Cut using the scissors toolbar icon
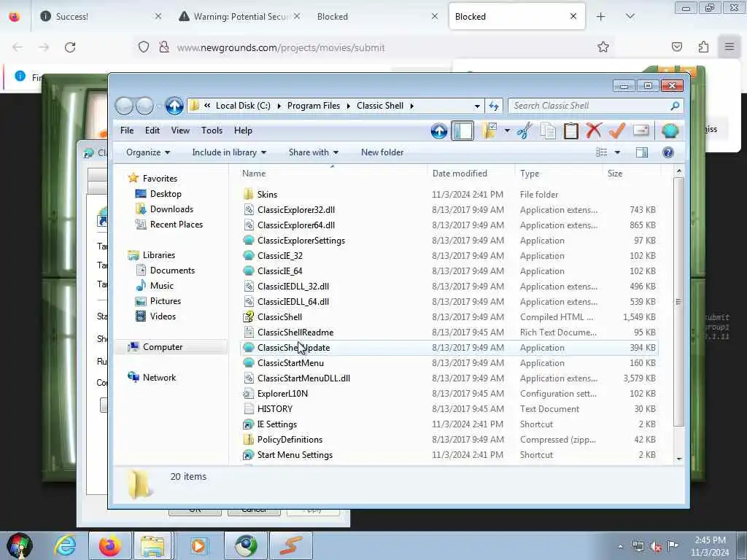Viewport: 747px width, 560px height. [525, 131]
